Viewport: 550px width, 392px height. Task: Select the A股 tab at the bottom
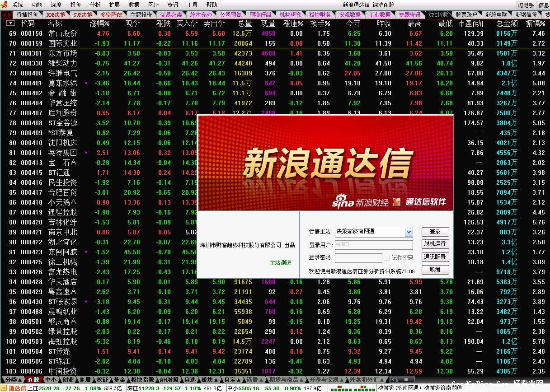pyautogui.click(x=34, y=380)
